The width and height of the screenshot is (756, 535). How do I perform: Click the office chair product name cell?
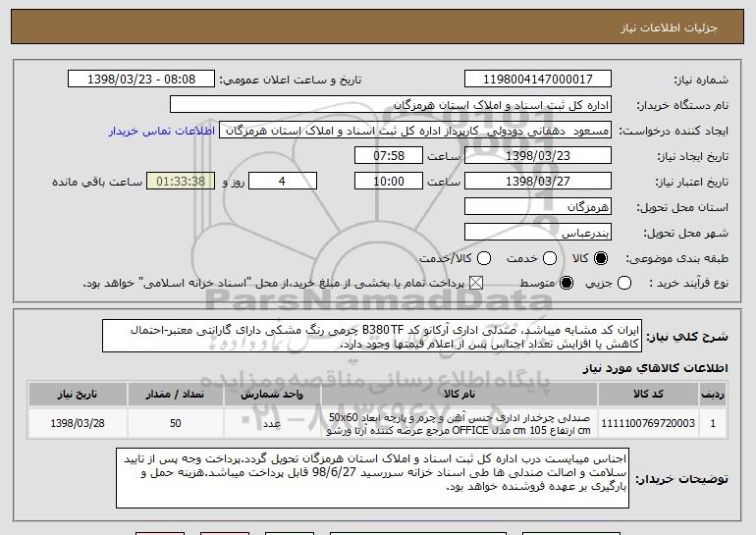(x=459, y=423)
